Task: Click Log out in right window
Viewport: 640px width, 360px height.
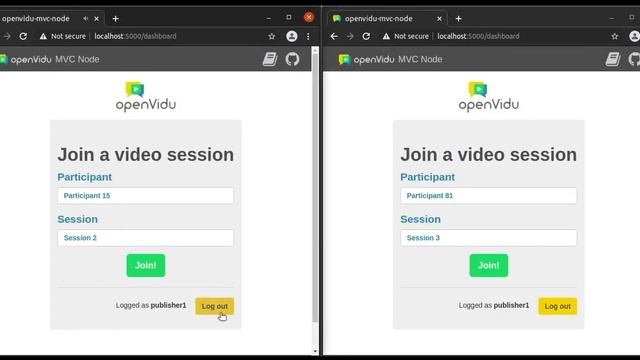Action: tap(557, 306)
